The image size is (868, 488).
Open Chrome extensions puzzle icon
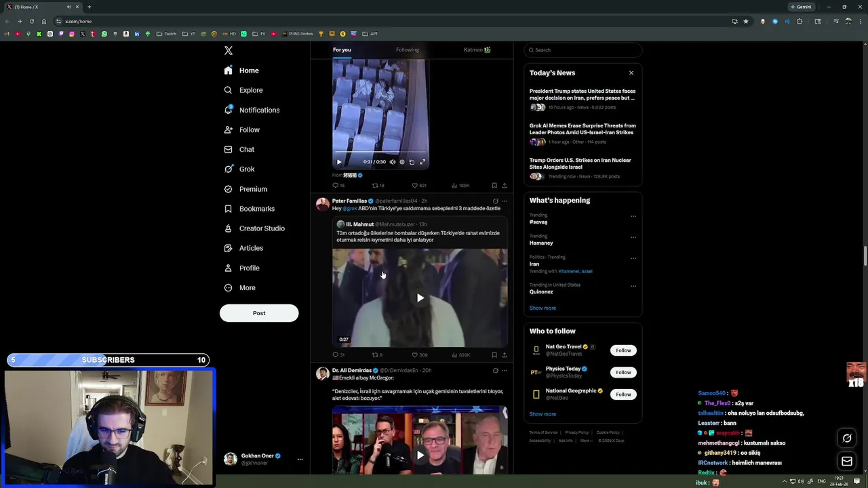pos(800,21)
